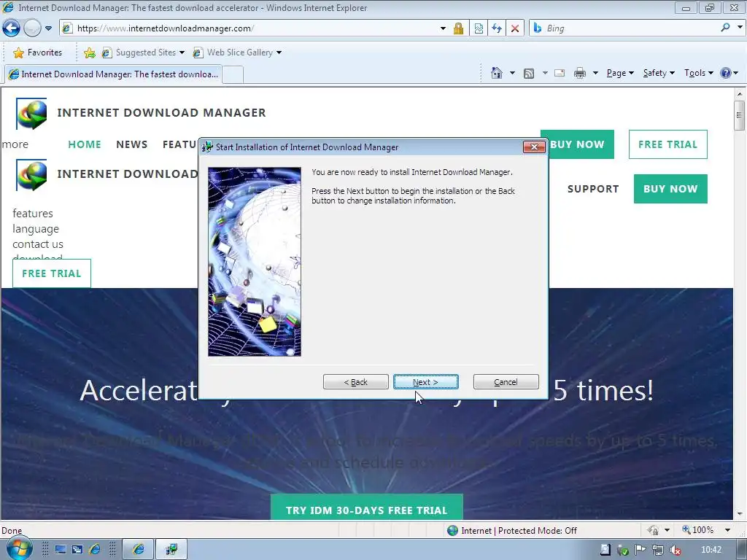Expand the Print options dropdown arrow
747x560 pixels.
[x=595, y=73]
